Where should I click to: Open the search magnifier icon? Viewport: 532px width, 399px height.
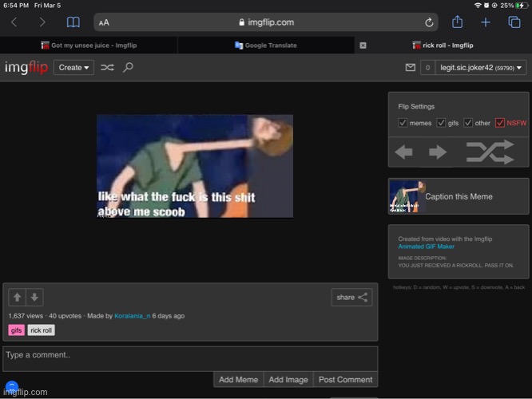128,67
